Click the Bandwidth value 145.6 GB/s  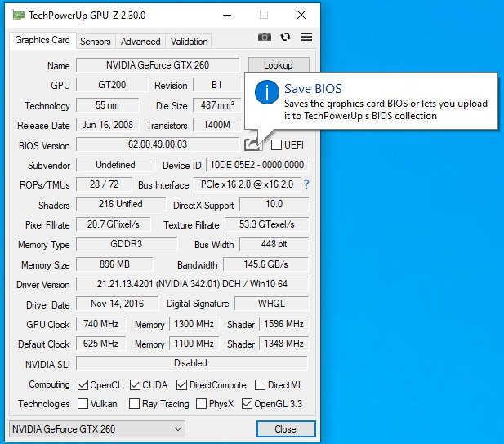265,264
